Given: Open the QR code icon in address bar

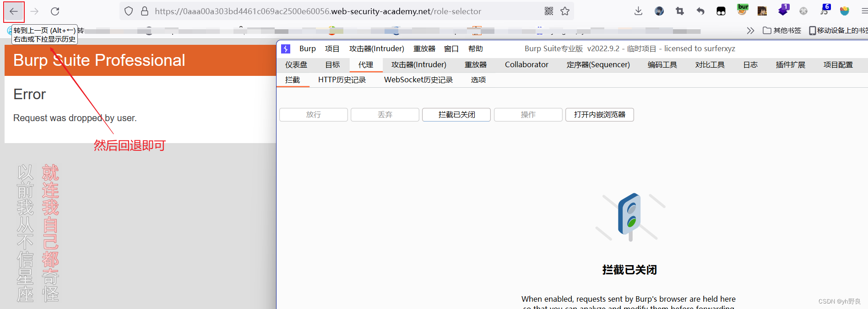Looking at the screenshot, I should click(x=549, y=11).
